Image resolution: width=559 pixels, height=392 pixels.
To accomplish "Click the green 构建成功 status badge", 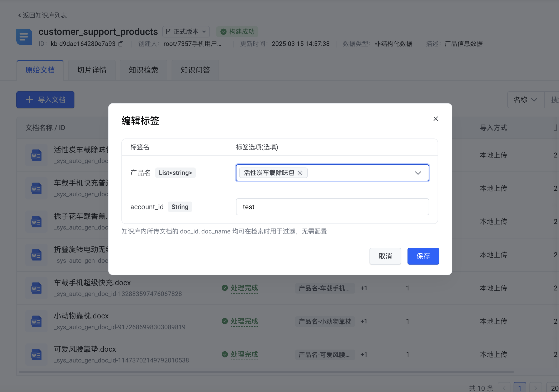I will point(237,32).
